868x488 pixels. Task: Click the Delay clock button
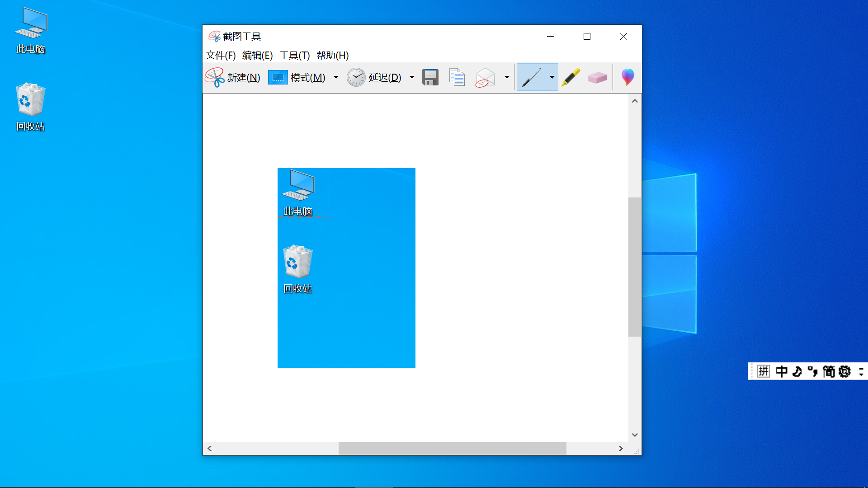click(374, 77)
